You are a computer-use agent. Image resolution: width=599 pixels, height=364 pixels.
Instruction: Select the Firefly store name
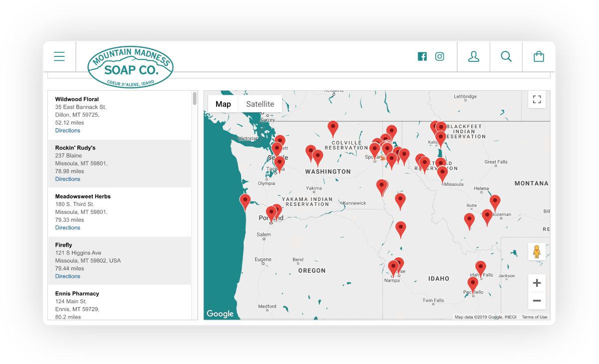pyautogui.click(x=63, y=245)
